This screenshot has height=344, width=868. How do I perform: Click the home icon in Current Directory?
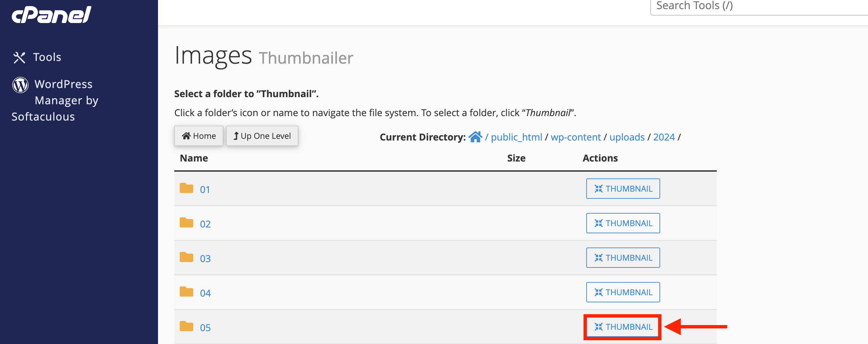click(x=475, y=137)
